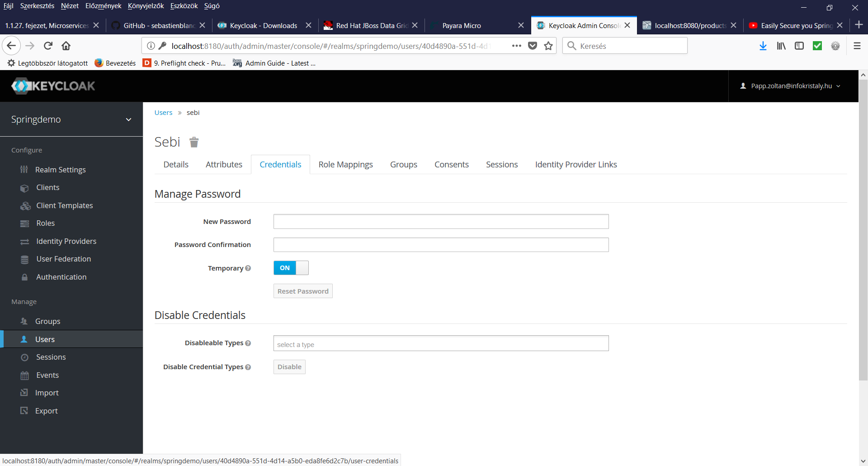Delete user Sebi with trash icon
Image resolution: width=868 pixels, height=466 pixels.
click(x=194, y=142)
